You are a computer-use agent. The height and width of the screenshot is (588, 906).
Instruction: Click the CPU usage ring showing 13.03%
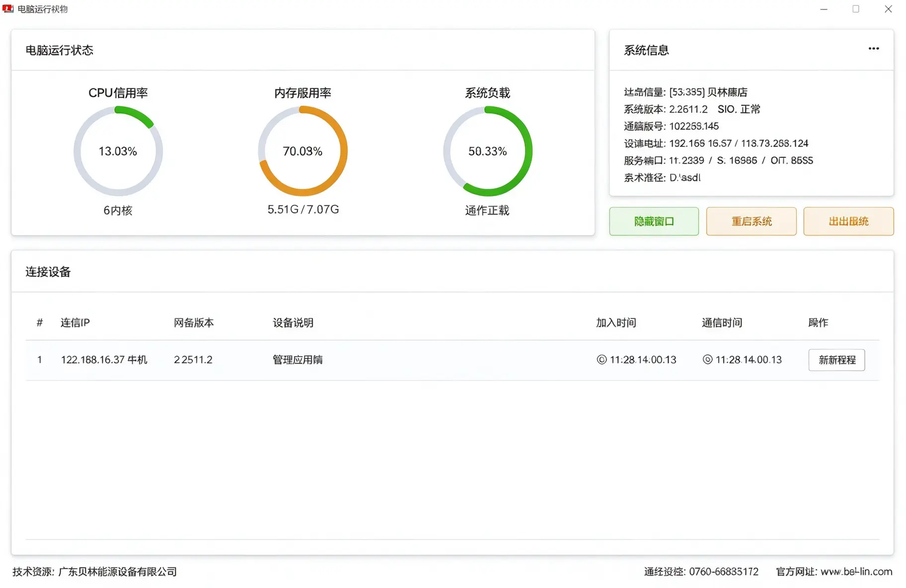click(x=118, y=151)
